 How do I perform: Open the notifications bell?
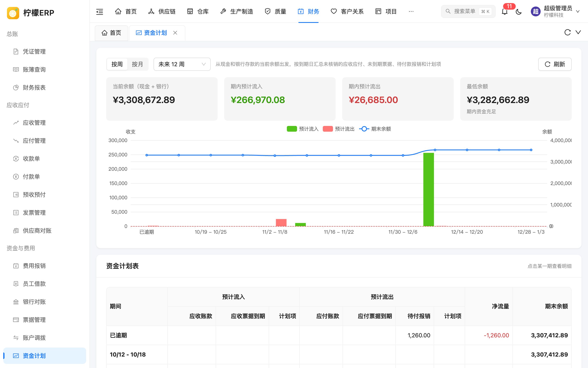[505, 11]
